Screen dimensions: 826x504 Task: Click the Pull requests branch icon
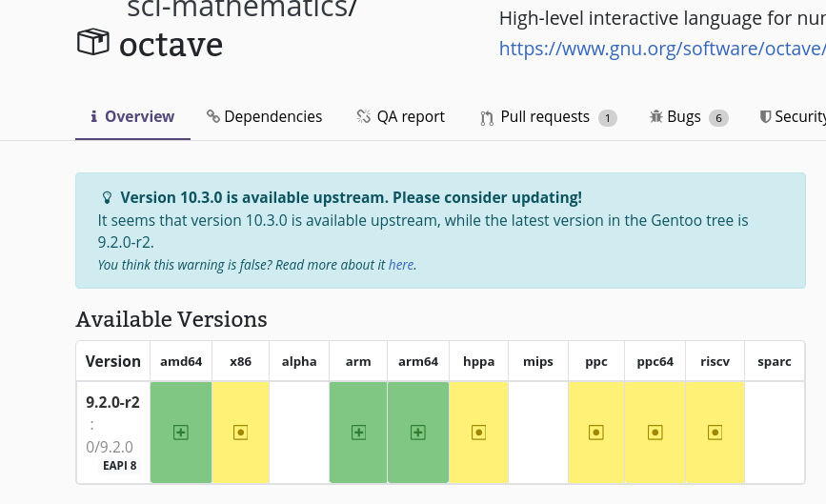point(487,118)
